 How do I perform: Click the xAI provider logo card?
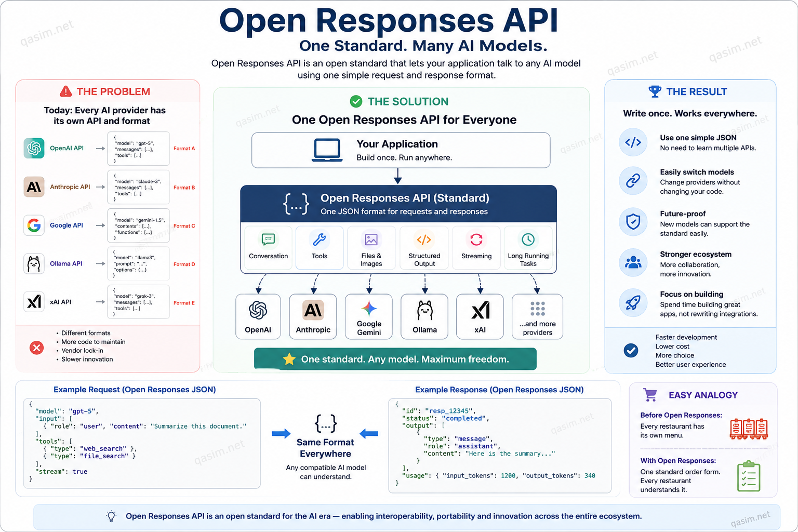(x=481, y=317)
